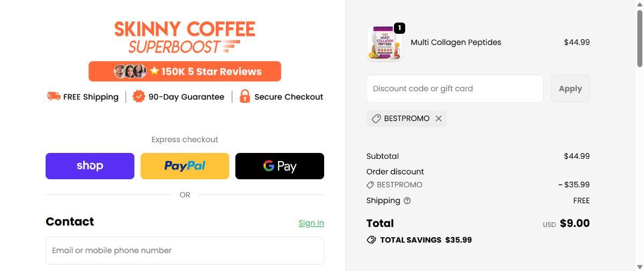Remove the BESTPROMO discount code
The width and height of the screenshot is (644, 271).
point(438,119)
